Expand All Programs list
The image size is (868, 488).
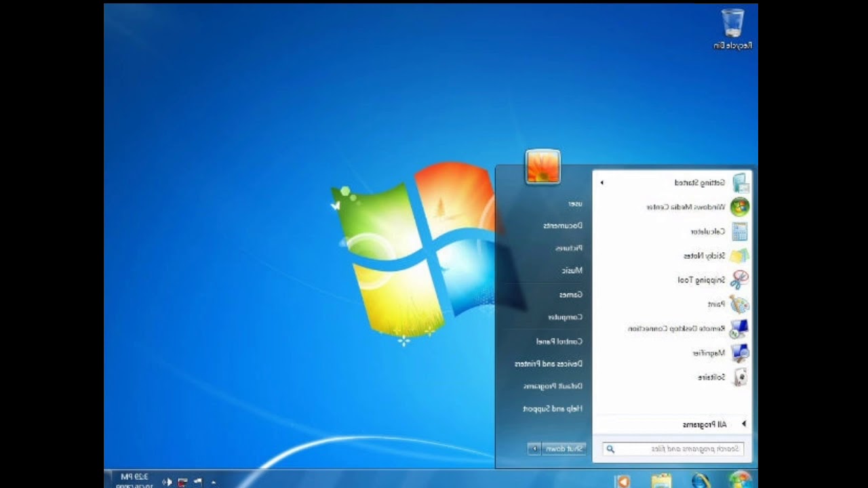[714, 424]
